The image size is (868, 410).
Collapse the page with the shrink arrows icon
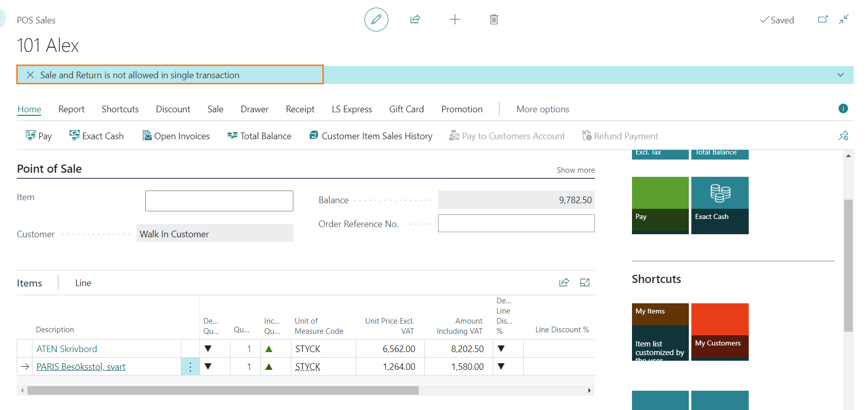[x=844, y=19]
